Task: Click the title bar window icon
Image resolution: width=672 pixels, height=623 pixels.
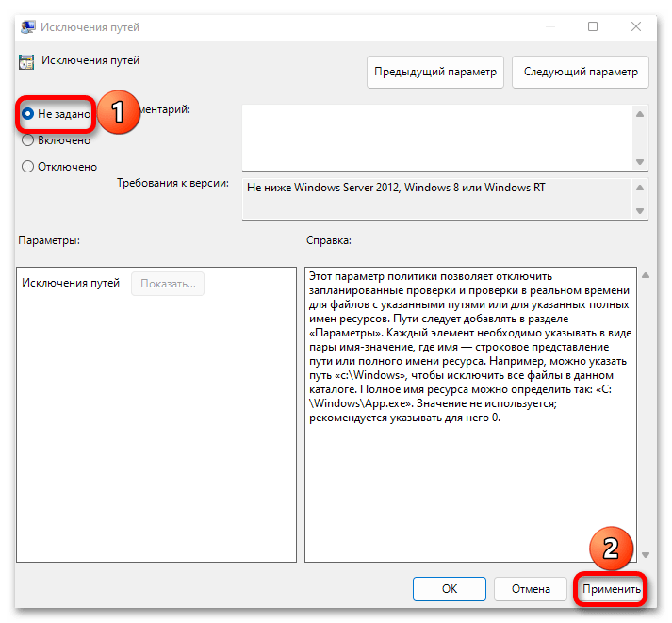Action: [28, 27]
